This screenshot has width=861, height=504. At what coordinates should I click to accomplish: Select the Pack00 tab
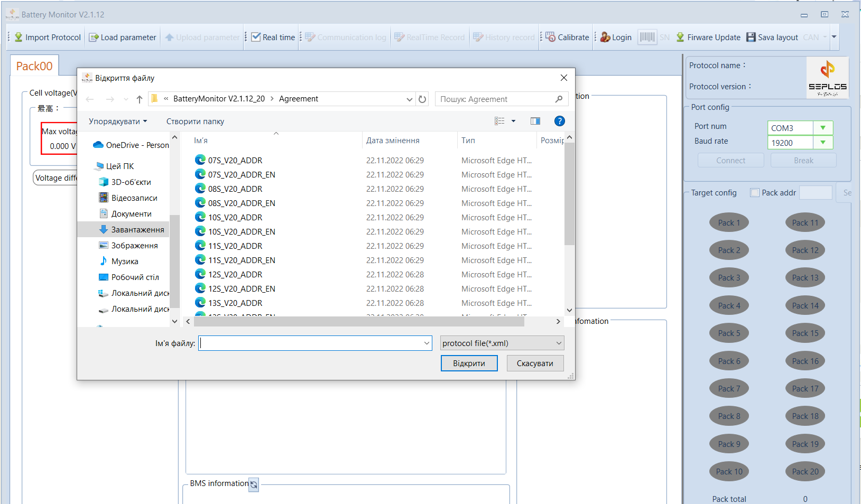coord(34,66)
